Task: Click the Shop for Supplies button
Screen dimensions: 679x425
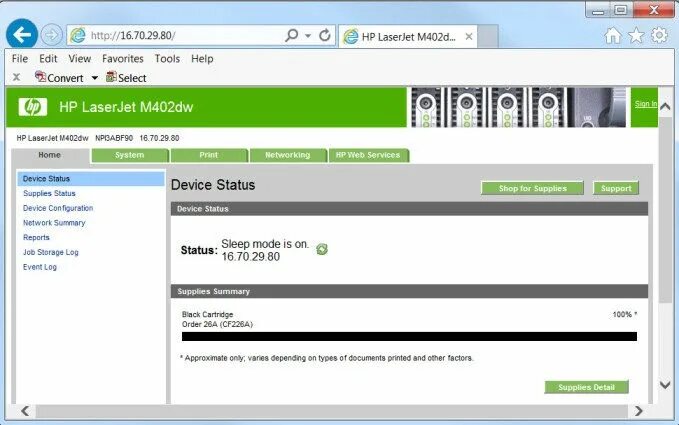Action: coord(533,188)
